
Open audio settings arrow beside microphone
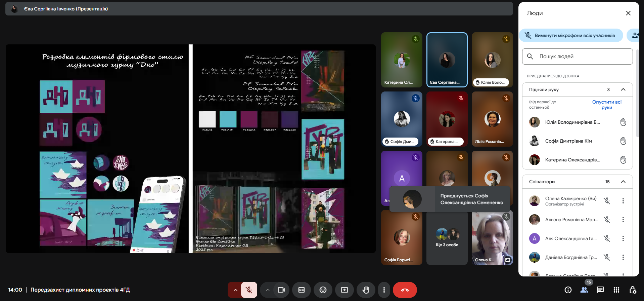[x=235, y=290]
